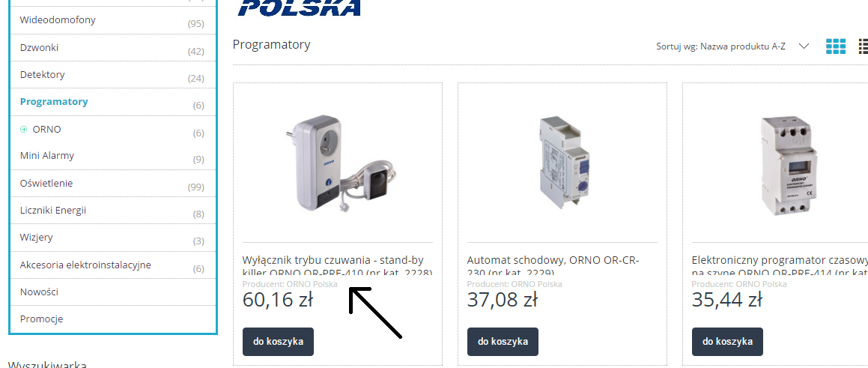Screen dimensions: 868x368
Task: Open the Promocje link
Action: (x=41, y=319)
